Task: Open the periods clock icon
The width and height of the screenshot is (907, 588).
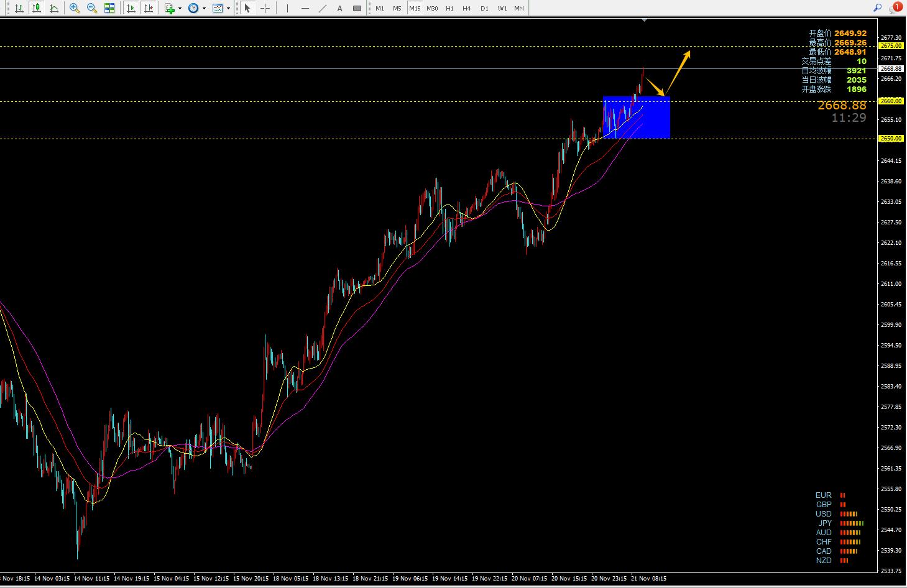Action: [x=193, y=8]
